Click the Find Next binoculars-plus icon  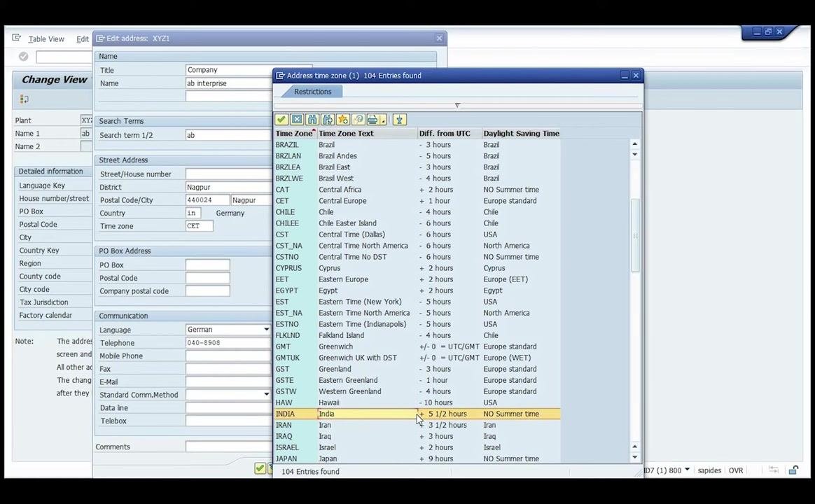(x=328, y=120)
